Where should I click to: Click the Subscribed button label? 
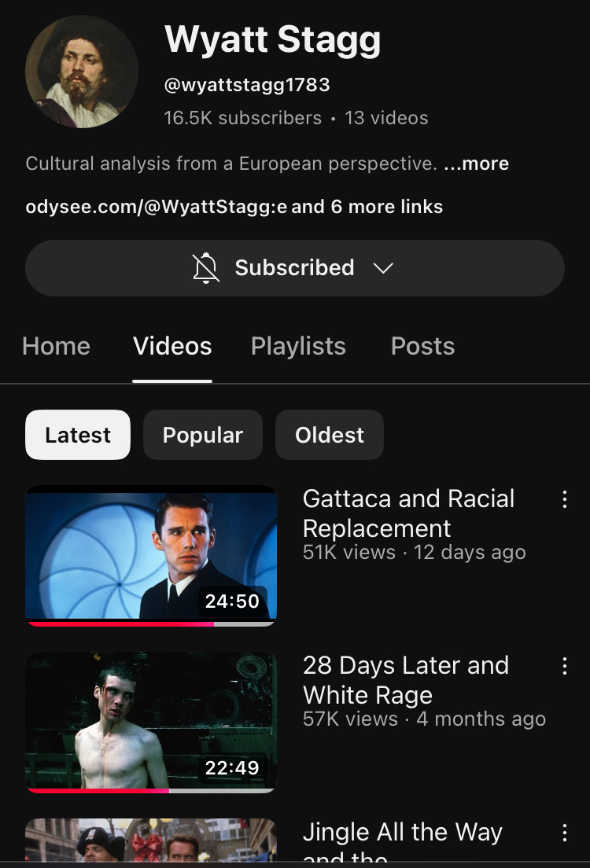(x=295, y=268)
